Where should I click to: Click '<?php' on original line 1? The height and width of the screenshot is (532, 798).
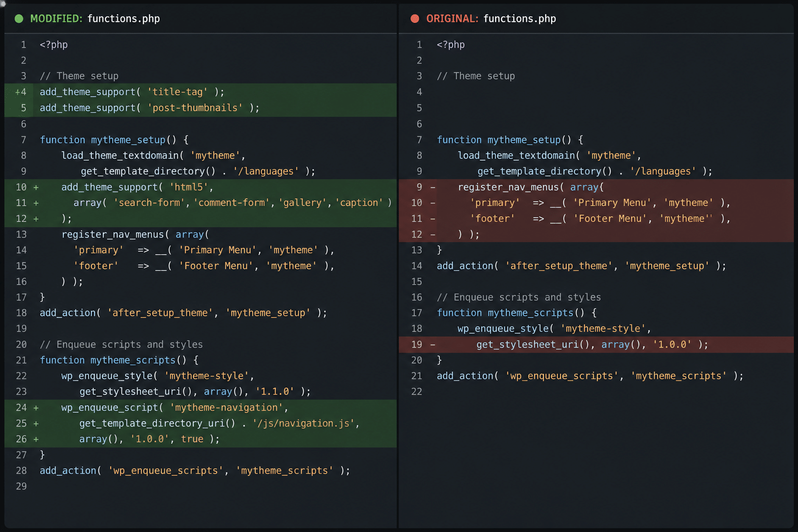tap(450, 45)
